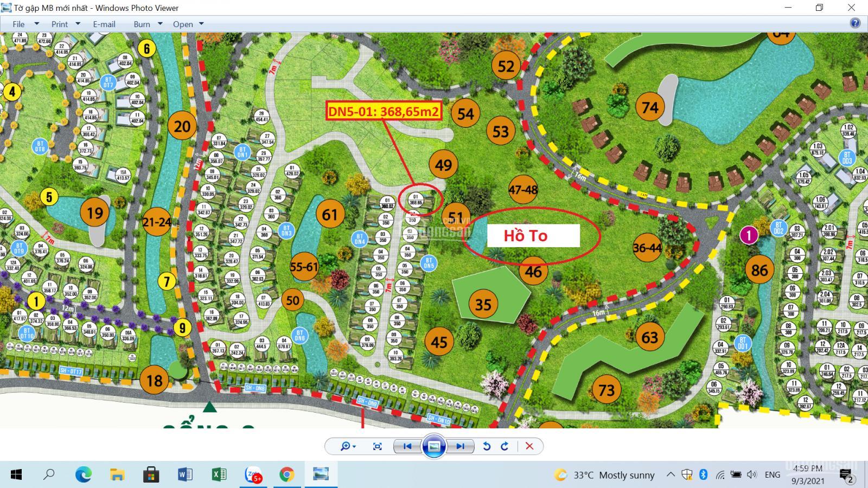Go to the previous photo

click(407, 446)
